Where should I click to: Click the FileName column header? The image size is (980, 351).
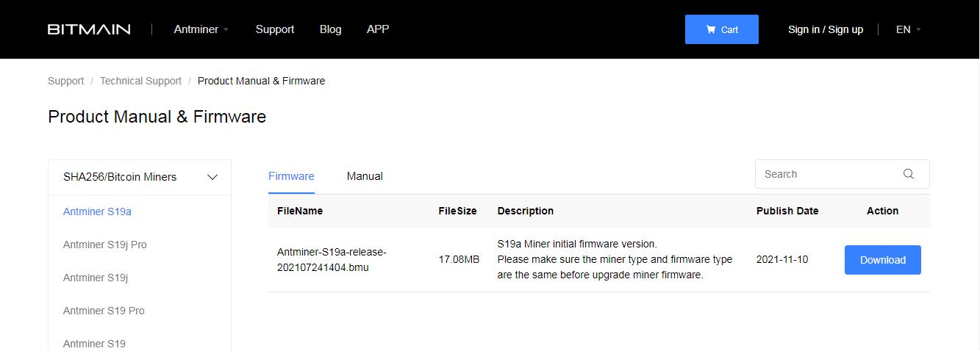(300, 211)
